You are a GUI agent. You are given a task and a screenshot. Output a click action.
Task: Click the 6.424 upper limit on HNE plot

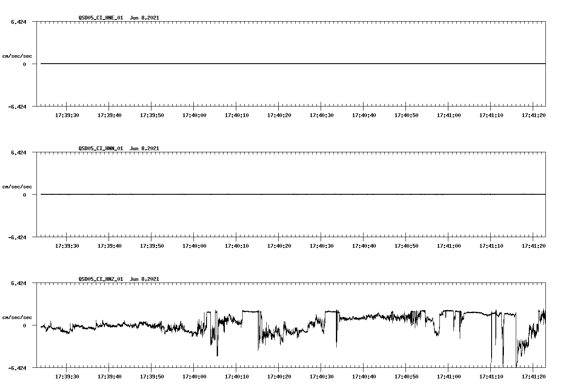tap(19, 22)
